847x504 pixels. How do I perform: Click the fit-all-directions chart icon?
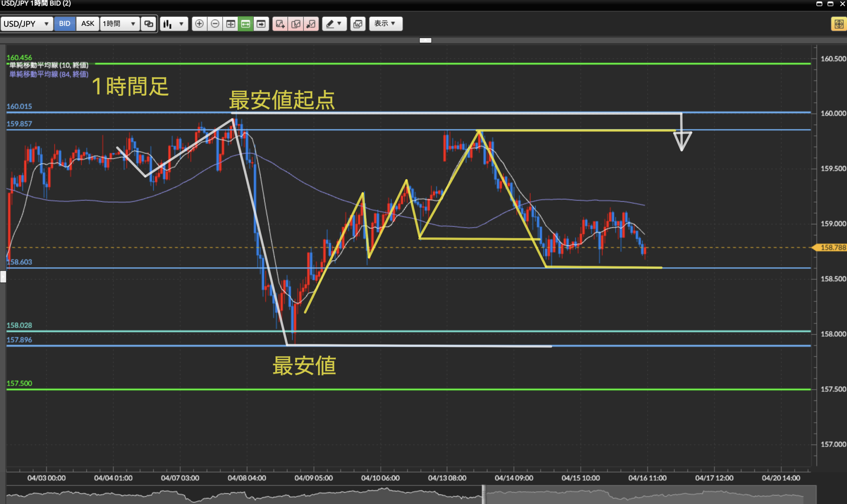click(231, 24)
